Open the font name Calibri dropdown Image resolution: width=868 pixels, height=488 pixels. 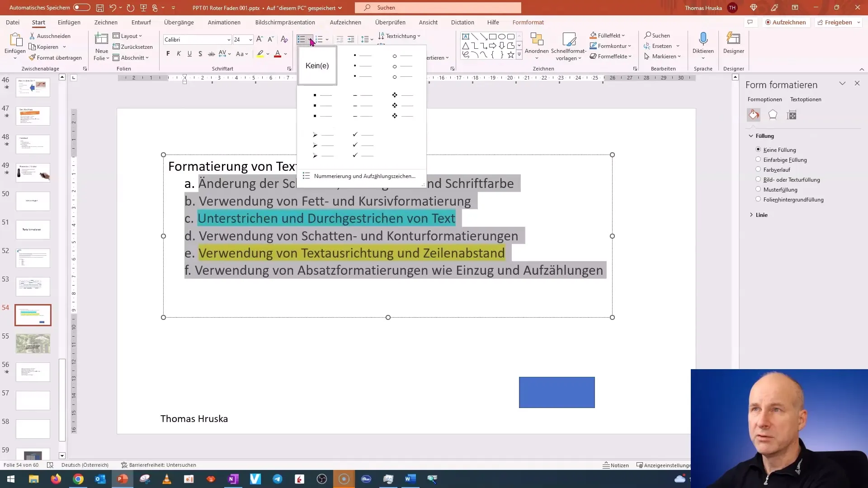coord(228,40)
